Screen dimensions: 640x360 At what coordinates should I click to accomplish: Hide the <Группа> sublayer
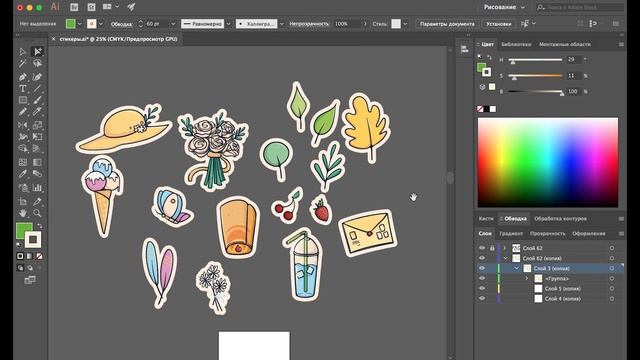tap(482, 278)
